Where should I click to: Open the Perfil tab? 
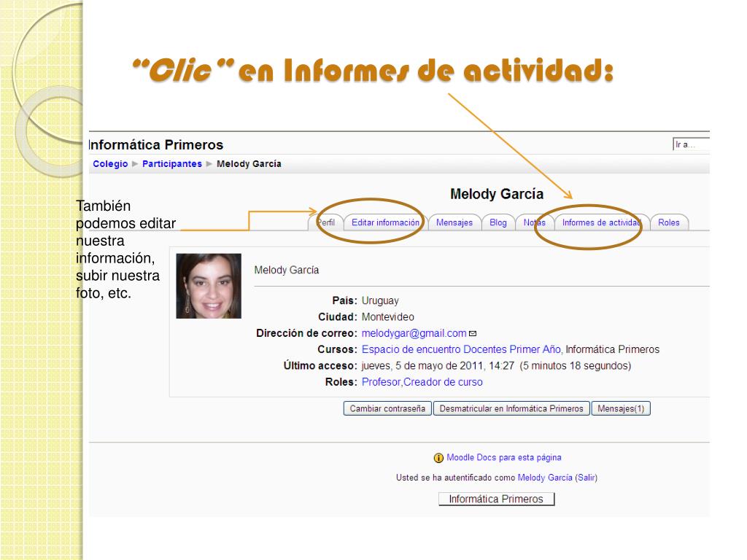tap(326, 222)
